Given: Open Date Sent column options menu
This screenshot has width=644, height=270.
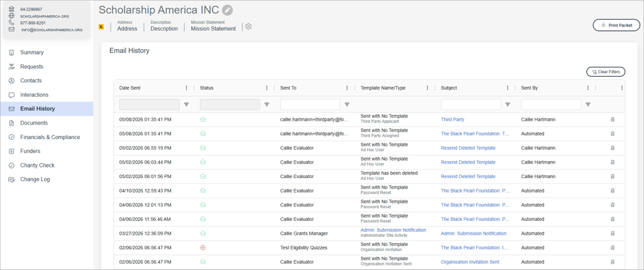Looking at the screenshot, I should 186,88.
